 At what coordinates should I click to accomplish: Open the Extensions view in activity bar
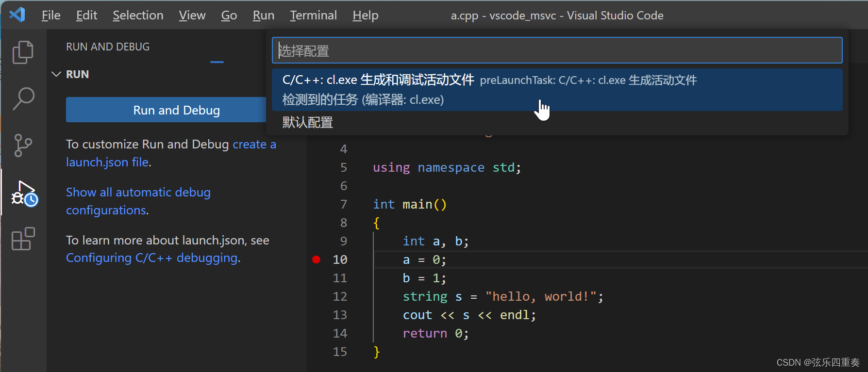[23, 239]
